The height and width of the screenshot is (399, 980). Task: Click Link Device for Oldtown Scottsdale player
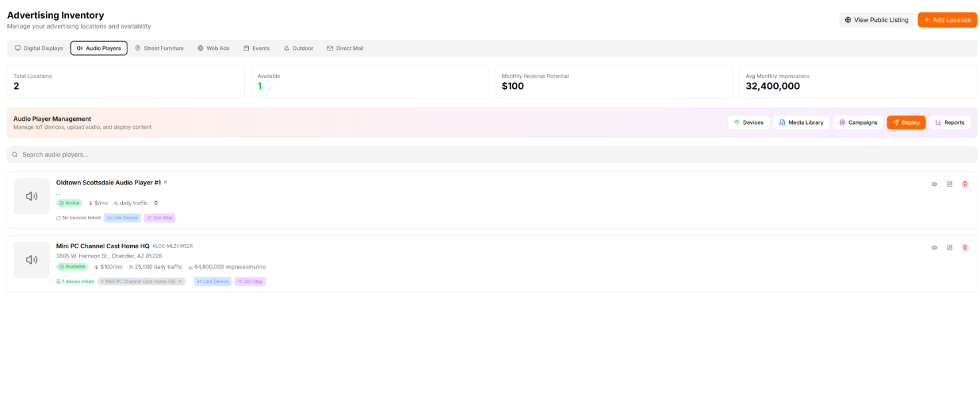(122, 218)
